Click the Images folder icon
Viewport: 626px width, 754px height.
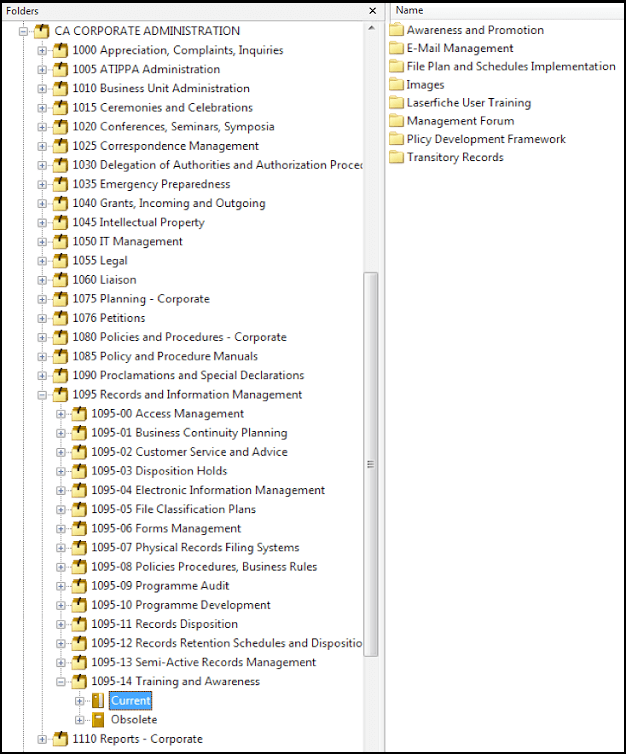point(396,85)
